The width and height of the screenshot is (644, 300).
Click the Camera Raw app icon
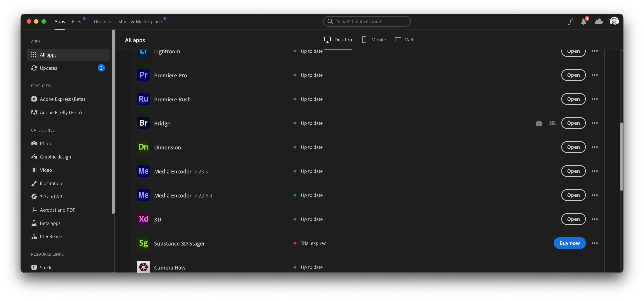[143, 267]
